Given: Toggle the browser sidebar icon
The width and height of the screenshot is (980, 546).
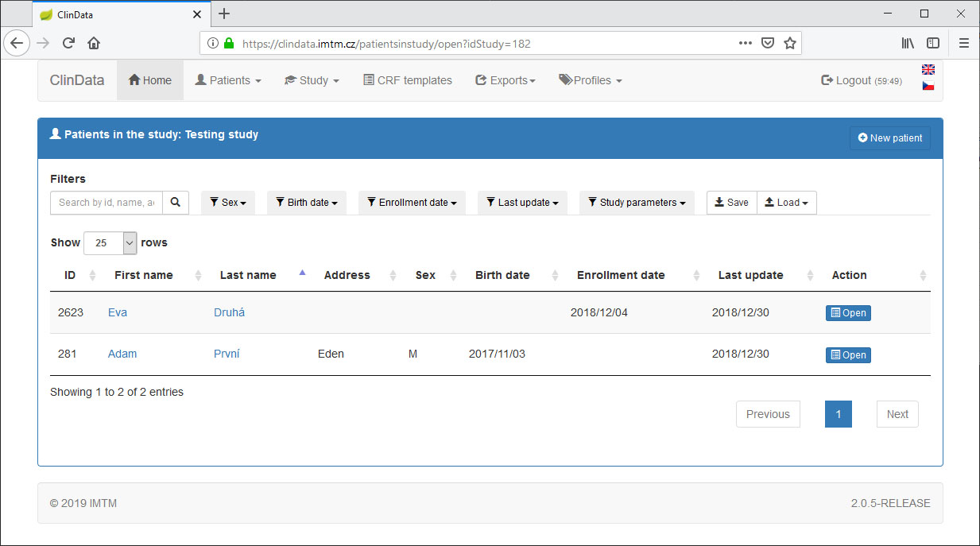Looking at the screenshot, I should [x=933, y=44].
